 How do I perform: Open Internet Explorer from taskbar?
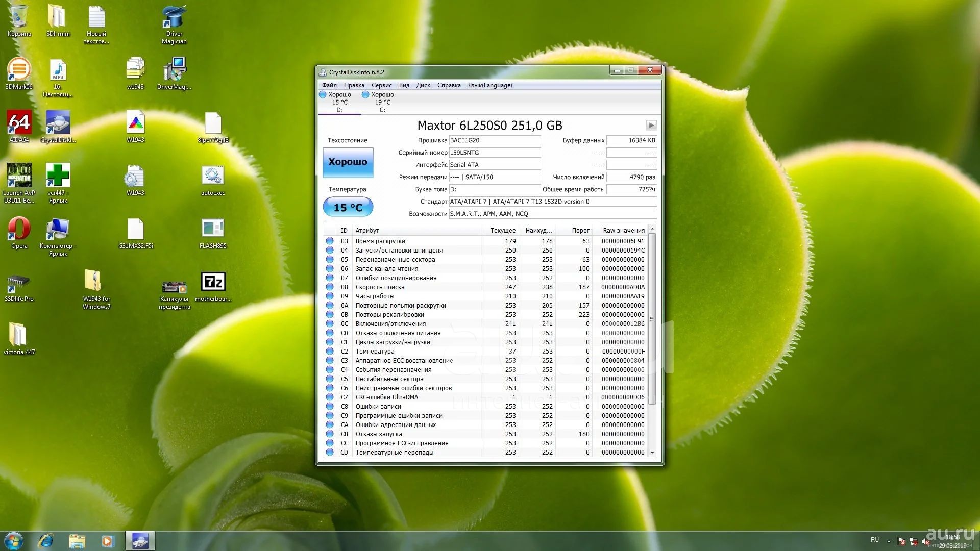[46, 541]
